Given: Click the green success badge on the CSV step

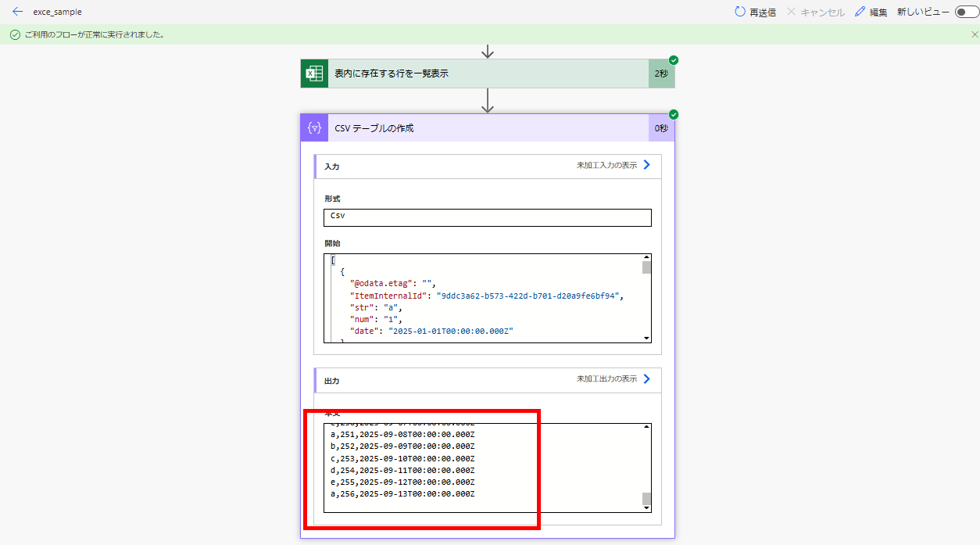Looking at the screenshot, I should click(674, 113).
